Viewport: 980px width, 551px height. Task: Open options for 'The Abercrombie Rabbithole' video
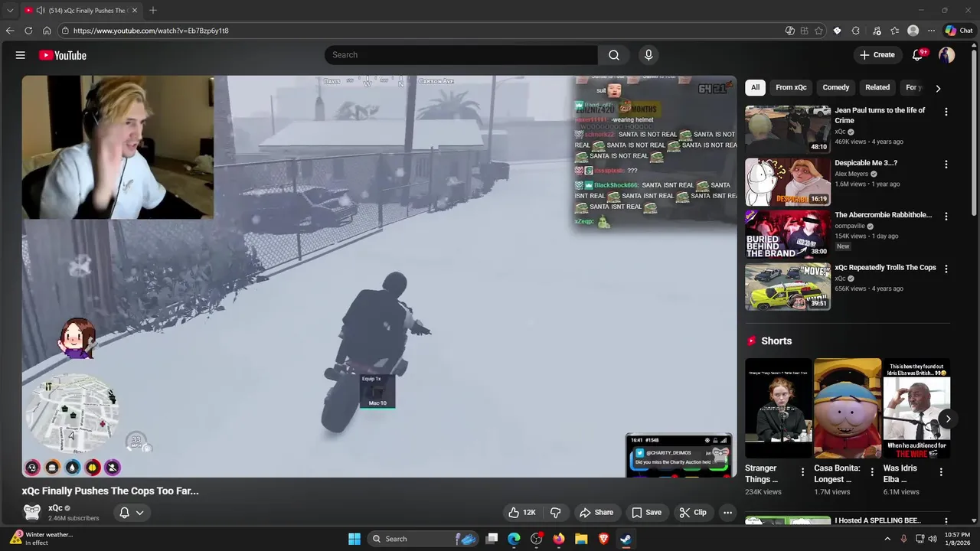[946, 217]
